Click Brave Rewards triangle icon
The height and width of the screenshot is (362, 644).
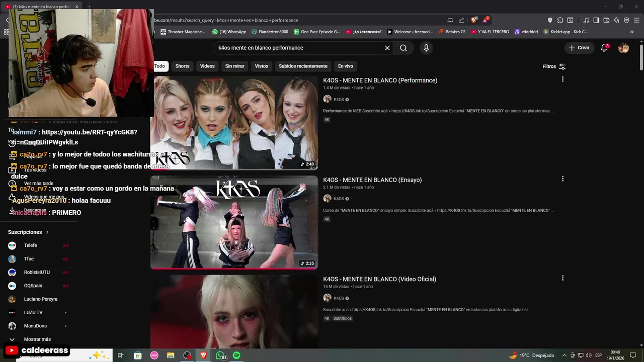pyautogui.click(x=485, y=20)
